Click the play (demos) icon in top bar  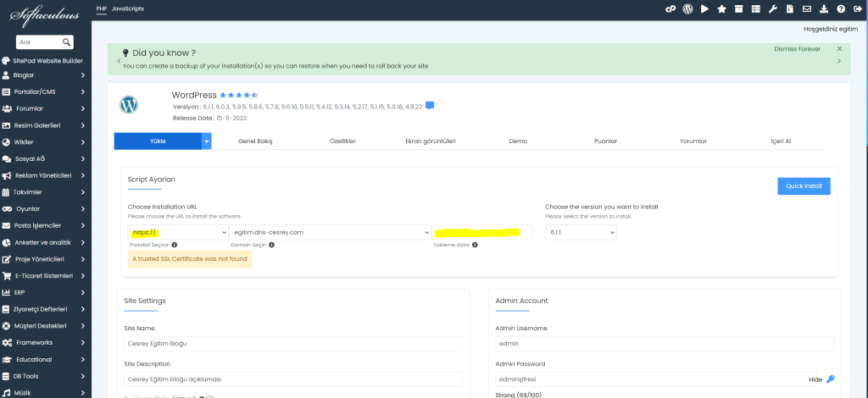point(704,8)
